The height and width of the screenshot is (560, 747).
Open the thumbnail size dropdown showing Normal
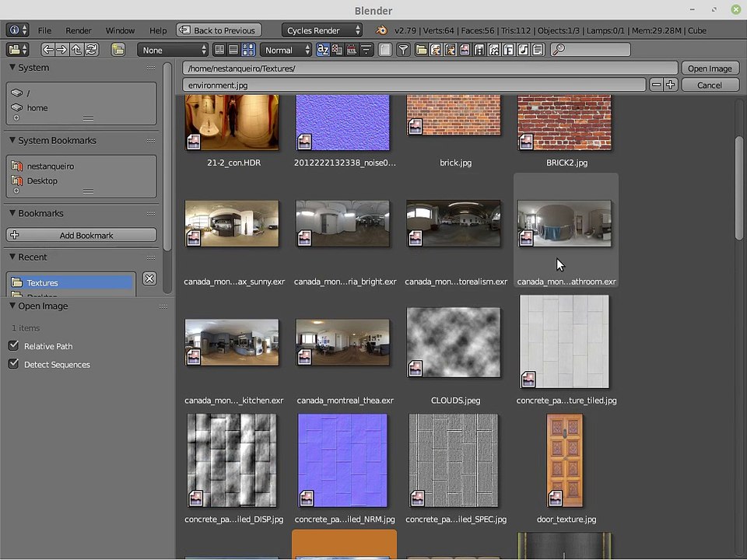(x=286, y=50)
